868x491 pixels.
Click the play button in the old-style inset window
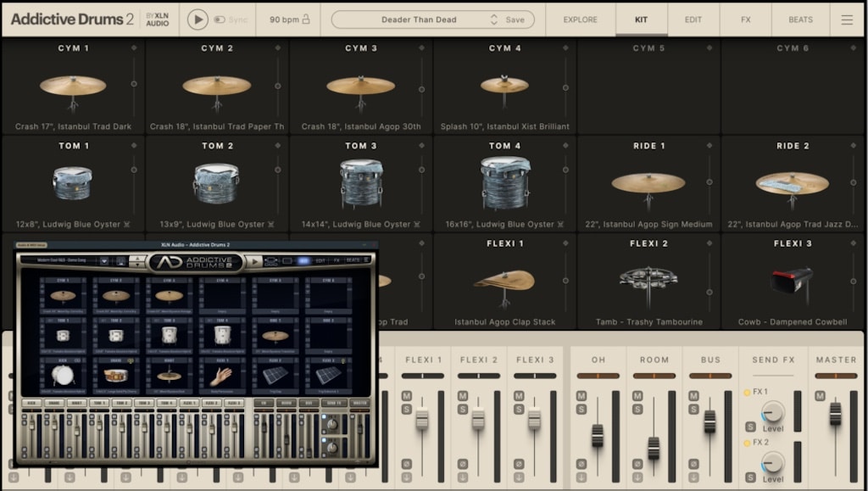click(x=253, y=262)
